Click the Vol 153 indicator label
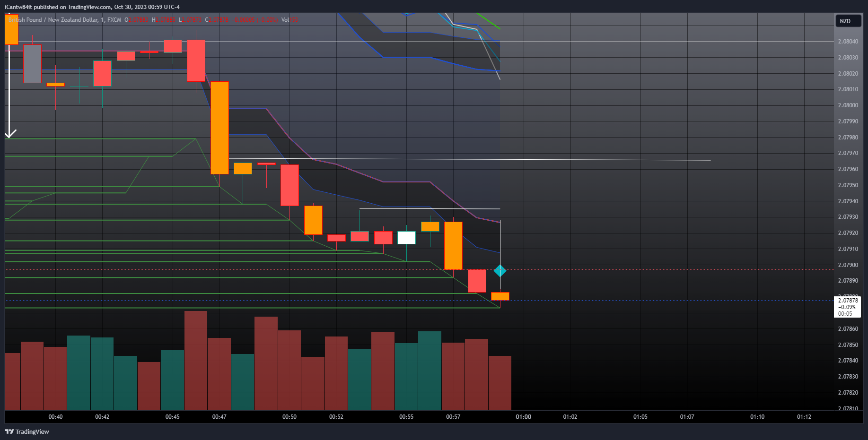This screenshot has height=440, width=868. 289,20
